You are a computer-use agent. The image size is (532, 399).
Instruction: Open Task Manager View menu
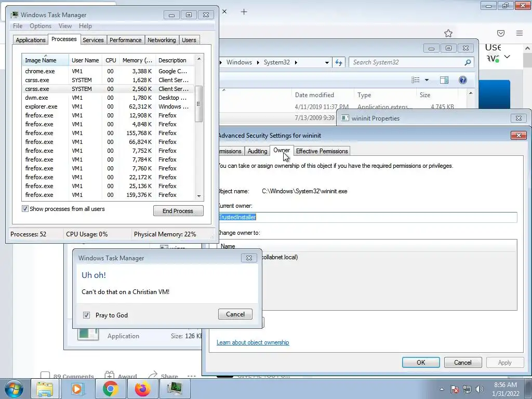pyautogui.click(x=65, y=26)
